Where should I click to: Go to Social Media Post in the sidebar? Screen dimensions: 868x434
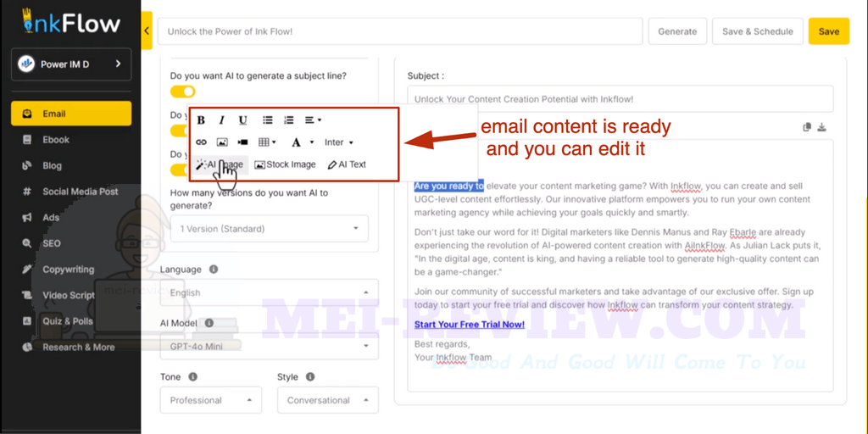[x=80, y=192]
